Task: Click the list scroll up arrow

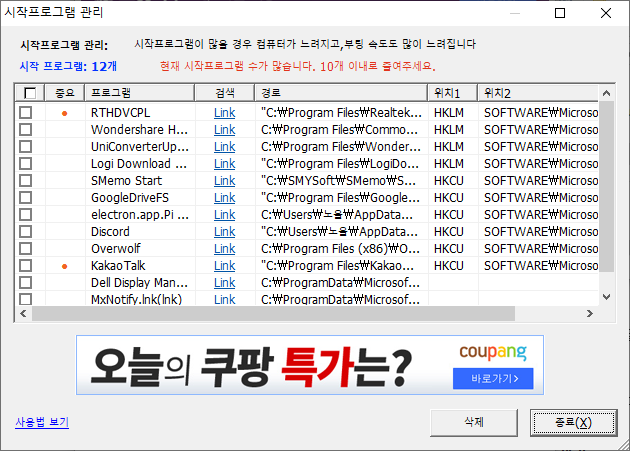Action: point(607,93)
